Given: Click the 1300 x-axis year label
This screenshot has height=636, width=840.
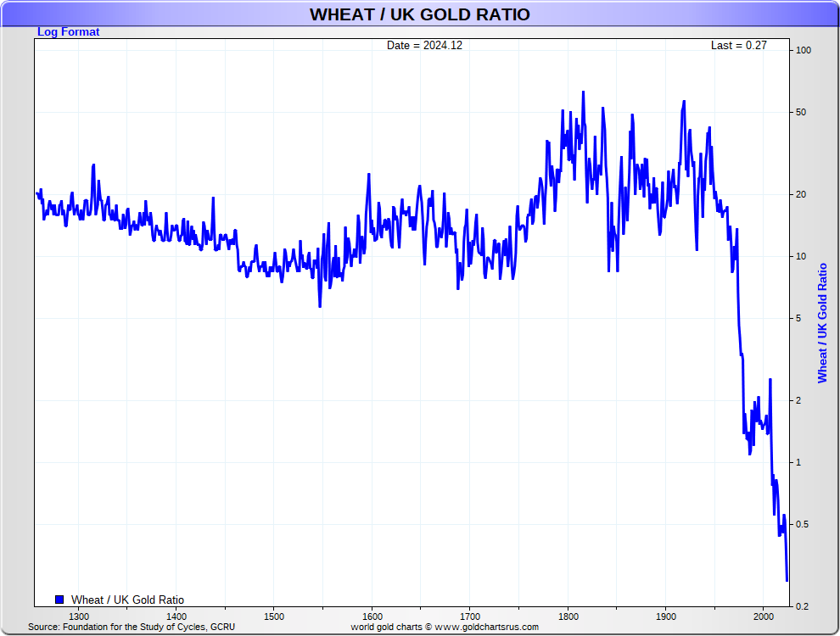Looking at the screenshot, I should coord(78,616).
